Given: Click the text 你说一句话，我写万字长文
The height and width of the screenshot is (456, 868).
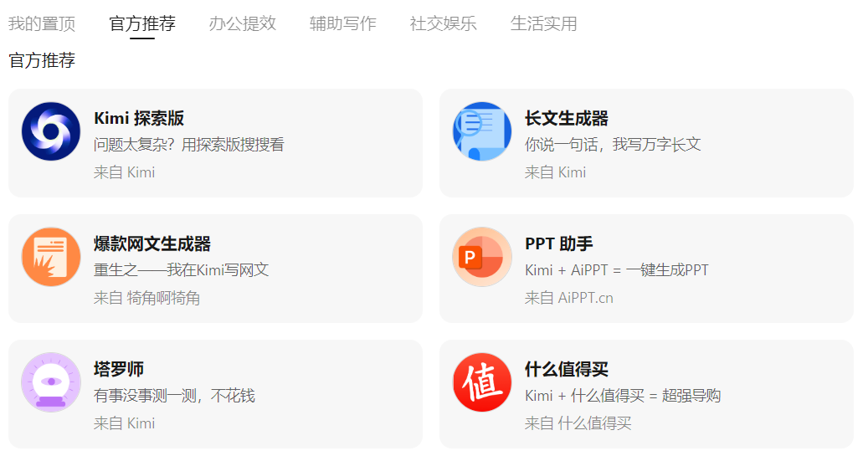Looking at the screenshot, I should click(613, 145).
